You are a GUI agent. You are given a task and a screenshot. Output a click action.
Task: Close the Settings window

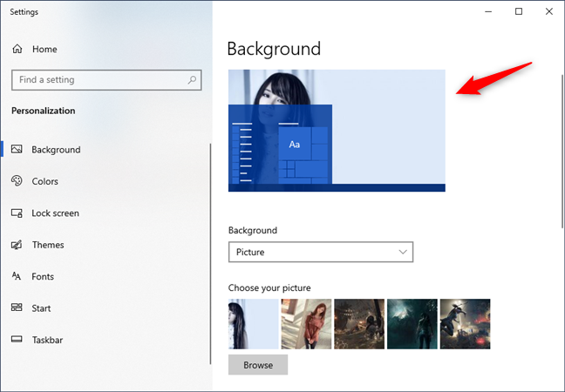click(548, 11)
